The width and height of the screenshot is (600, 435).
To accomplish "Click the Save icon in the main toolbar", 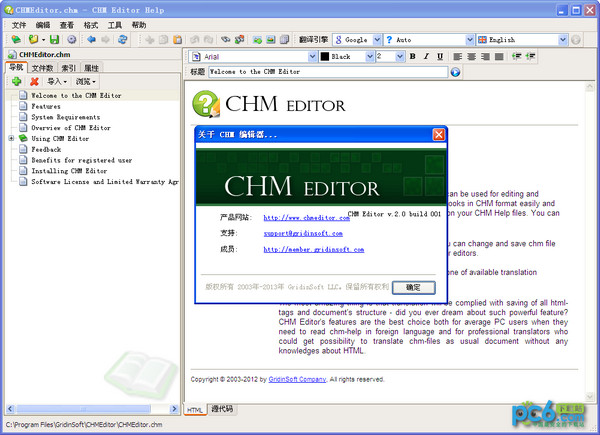I will pos(54,40).
